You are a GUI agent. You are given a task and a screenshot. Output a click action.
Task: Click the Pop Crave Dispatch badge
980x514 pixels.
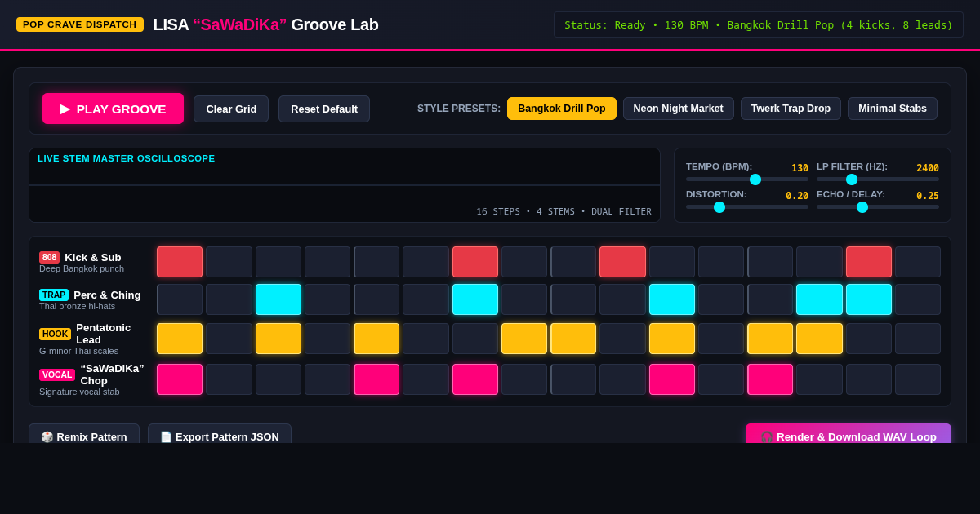[80, 24]
